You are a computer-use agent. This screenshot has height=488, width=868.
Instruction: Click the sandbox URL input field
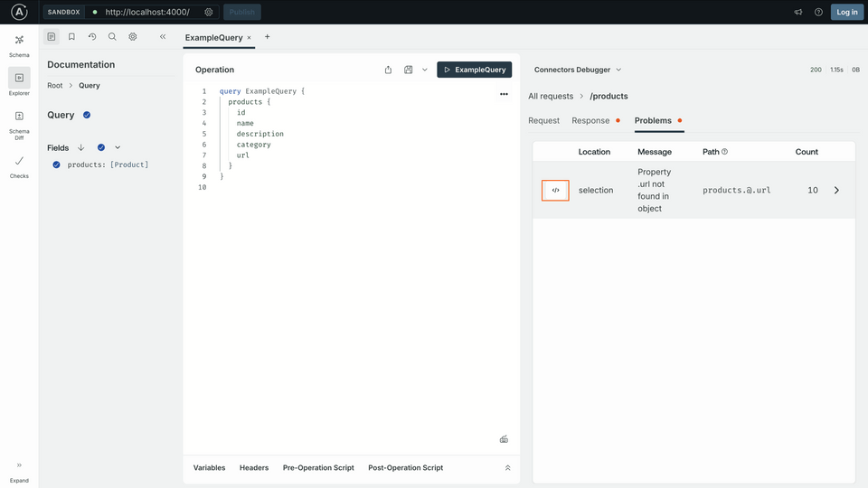(147, 13)
